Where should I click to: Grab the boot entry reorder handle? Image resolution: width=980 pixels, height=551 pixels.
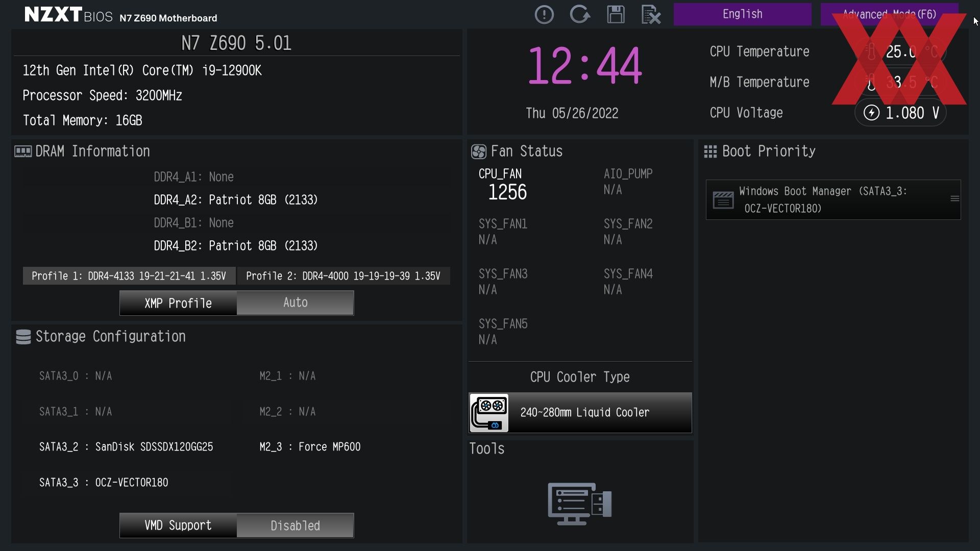pos(954,199)
